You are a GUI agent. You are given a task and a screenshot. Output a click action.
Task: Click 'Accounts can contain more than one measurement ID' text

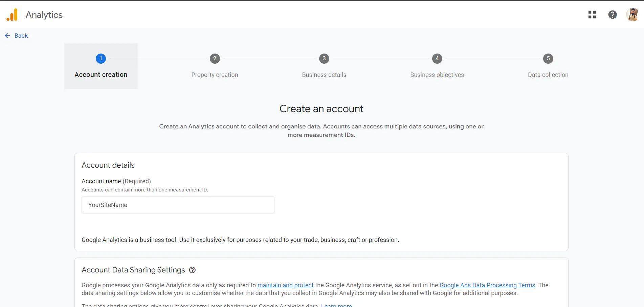tap(145, 190)
